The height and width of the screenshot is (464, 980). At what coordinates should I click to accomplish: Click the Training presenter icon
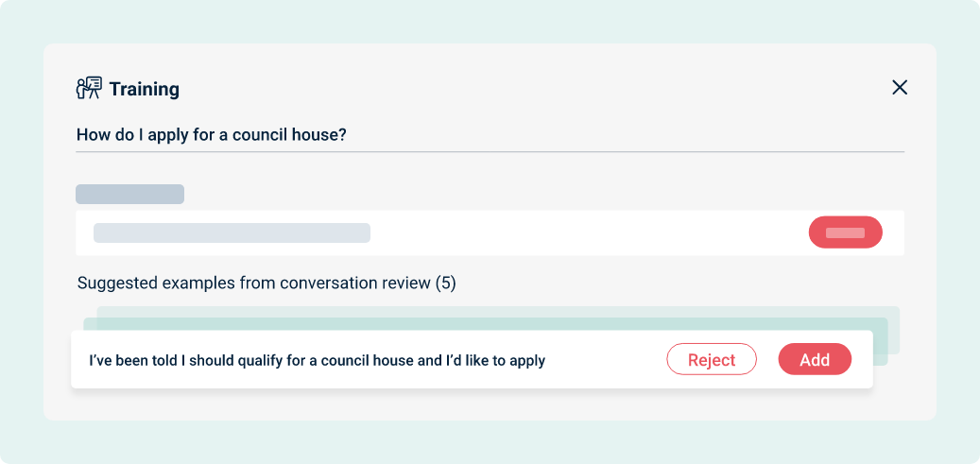[89, 88]
